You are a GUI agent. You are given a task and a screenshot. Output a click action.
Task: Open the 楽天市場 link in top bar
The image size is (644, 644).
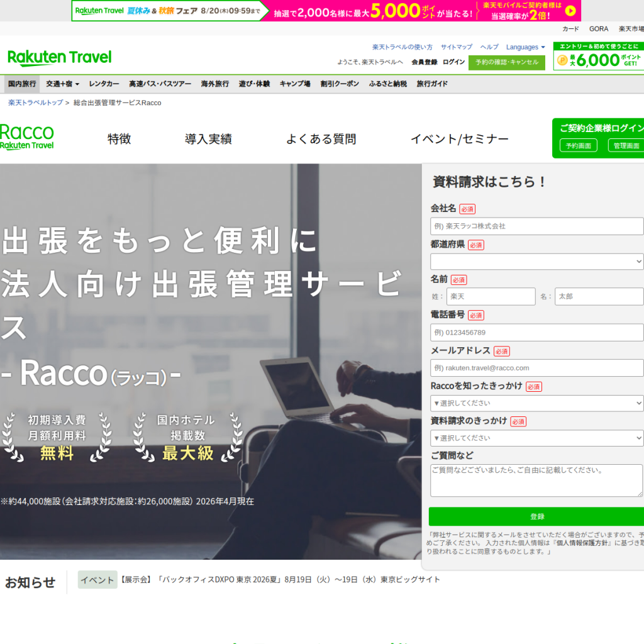point(631,29)
